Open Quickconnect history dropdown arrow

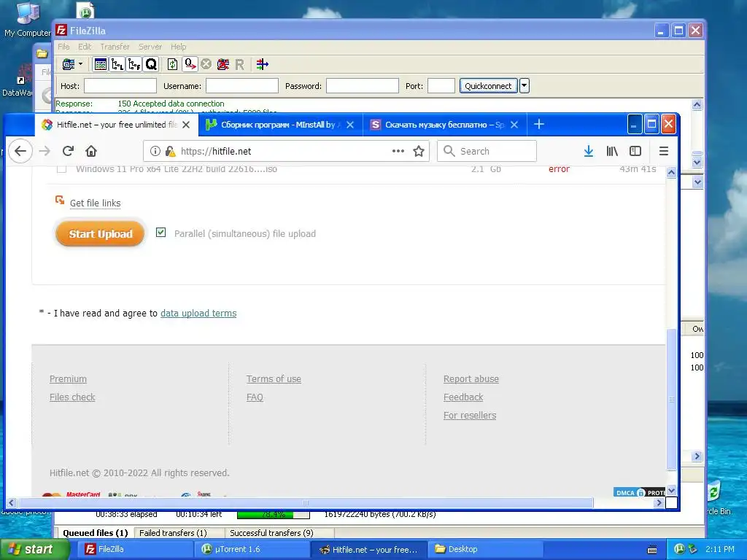(x=524, y=86)
